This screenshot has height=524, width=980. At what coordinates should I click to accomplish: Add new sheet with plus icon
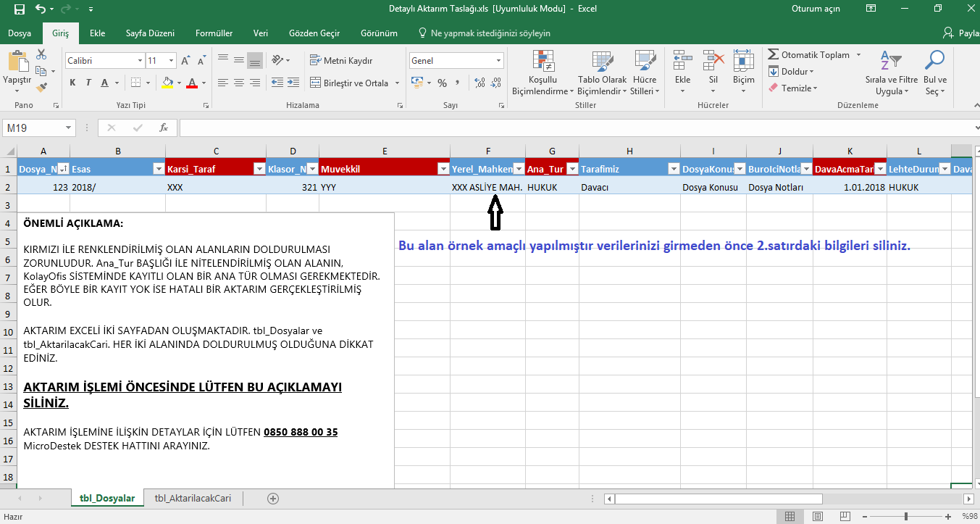coord(273,499)
